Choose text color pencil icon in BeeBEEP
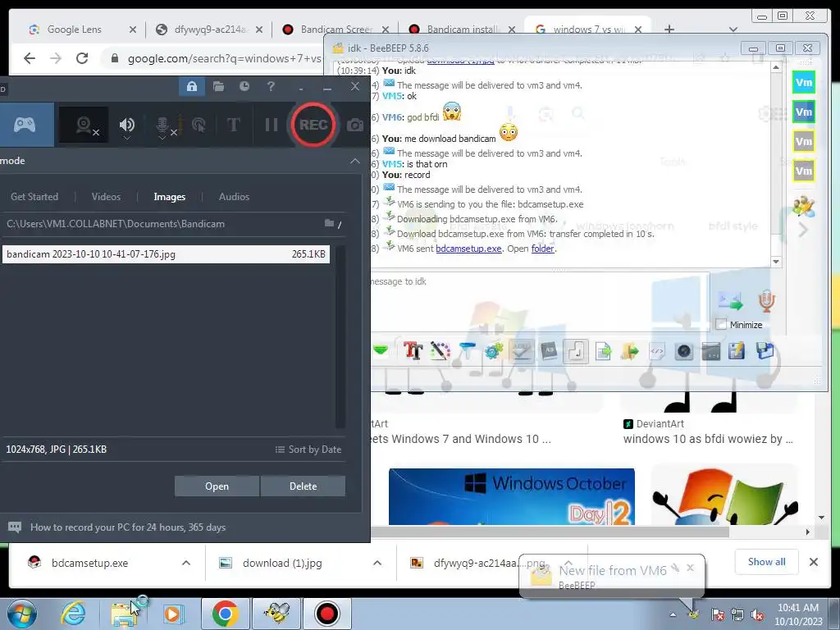This screenshot has width=840, height=630. pyautogui.click(x=440, y=351)
